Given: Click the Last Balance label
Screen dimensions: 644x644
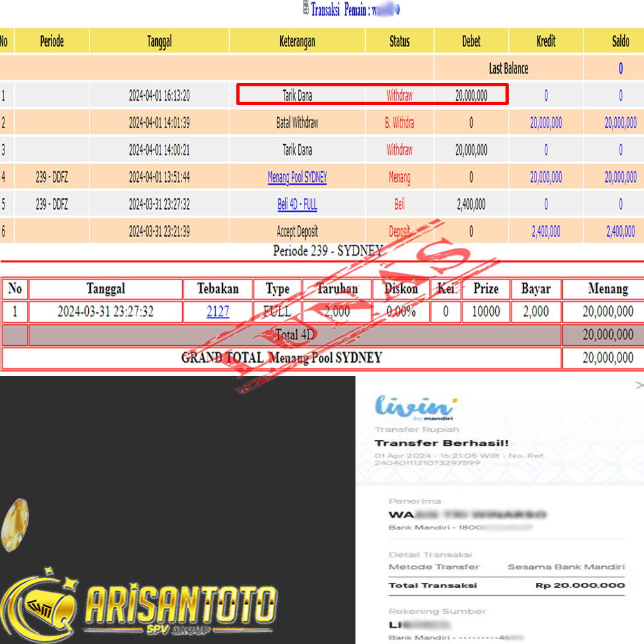Looking at the screenshot, I should click(x=509, y=69).
